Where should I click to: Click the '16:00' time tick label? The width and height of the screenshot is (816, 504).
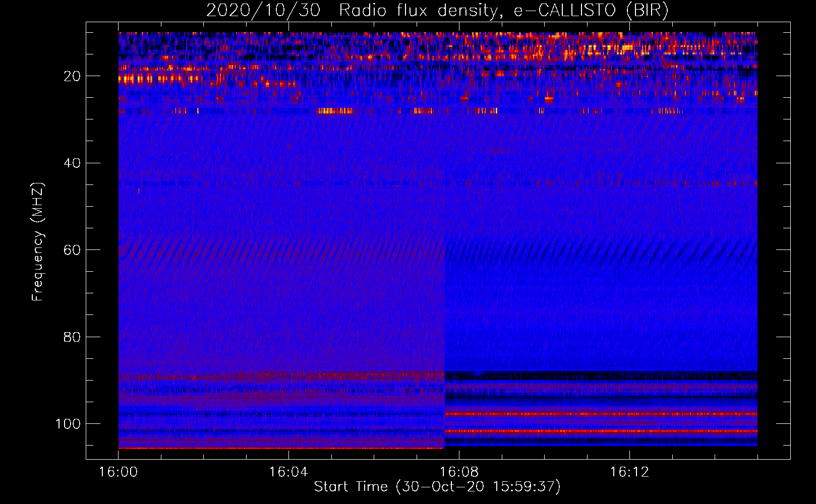click(x=118, y=472)
